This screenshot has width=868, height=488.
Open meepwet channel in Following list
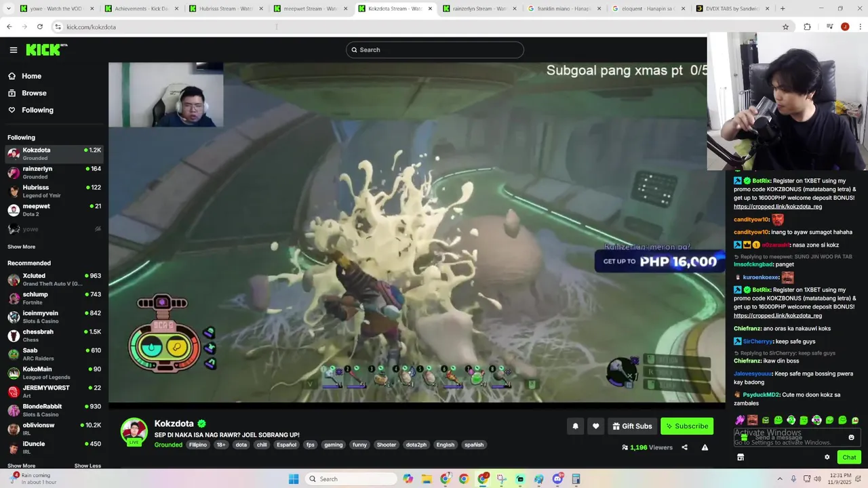click(x=54, y=210)
